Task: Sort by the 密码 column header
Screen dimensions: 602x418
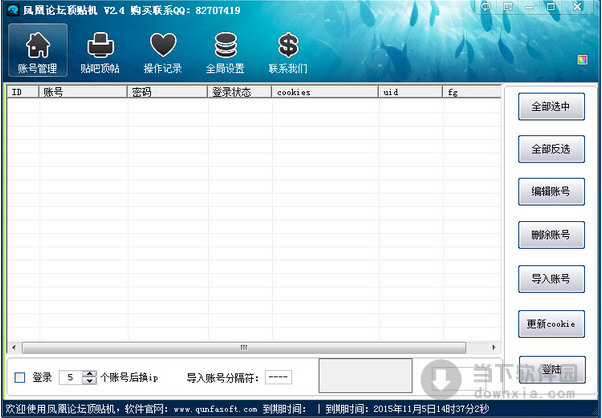Action: click(167, 92)
